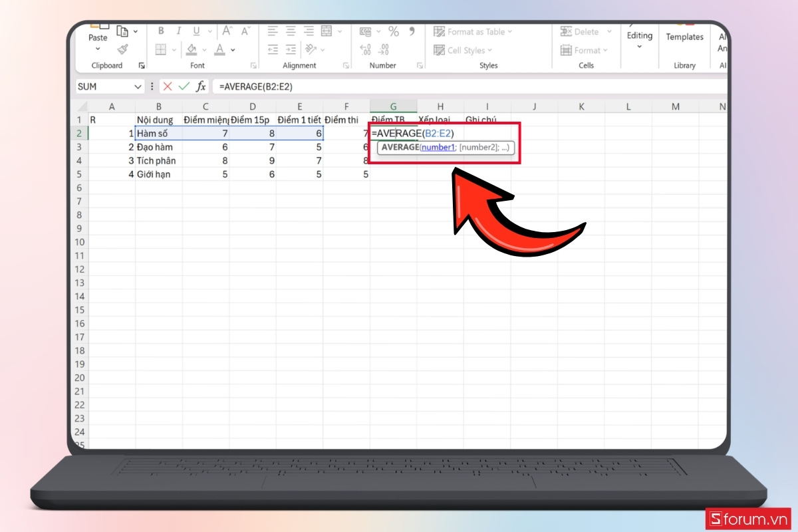
Task: Select column K header
Action: point(581,106)
